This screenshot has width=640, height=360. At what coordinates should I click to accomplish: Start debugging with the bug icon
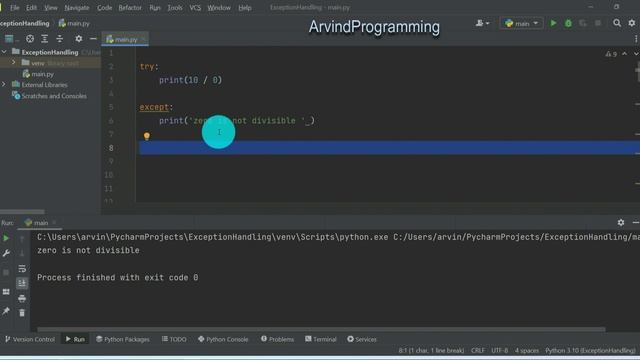(x=568, y=23)
